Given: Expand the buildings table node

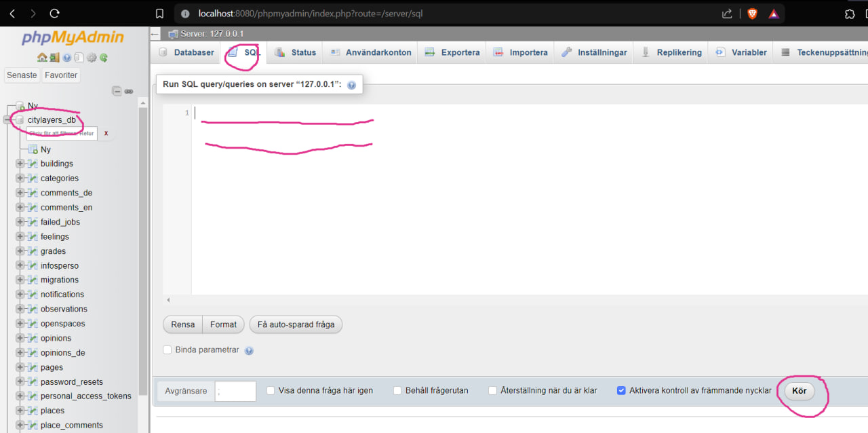Looking at the screenshot, I should [x=20, y=164].
